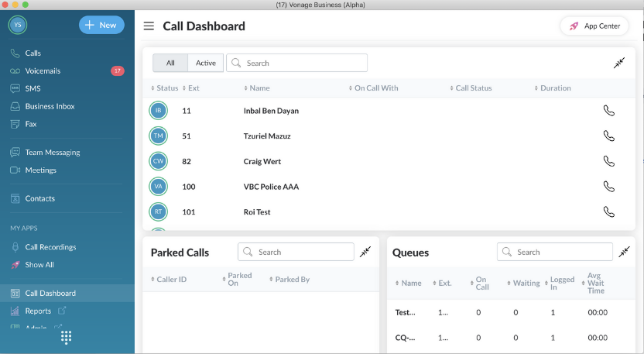This screenshot has height=354, width=644.
Task: Call Craig Wert via phone icon
Action: pos(608,161)
